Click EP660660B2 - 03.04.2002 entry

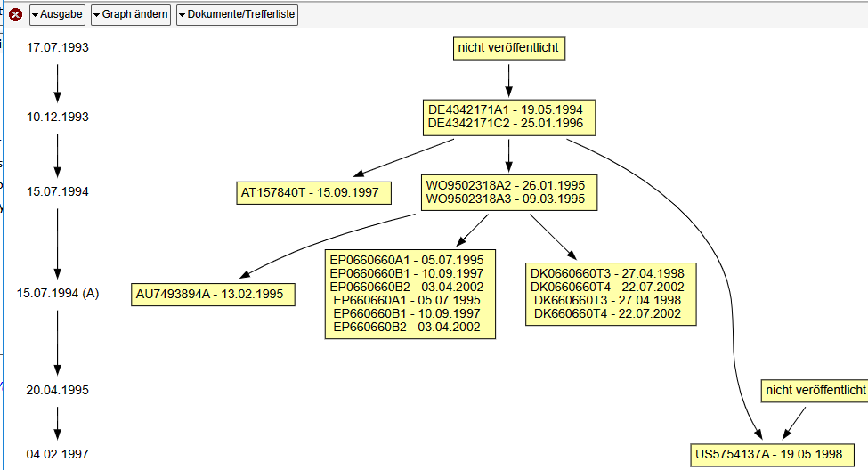[407, 327]
